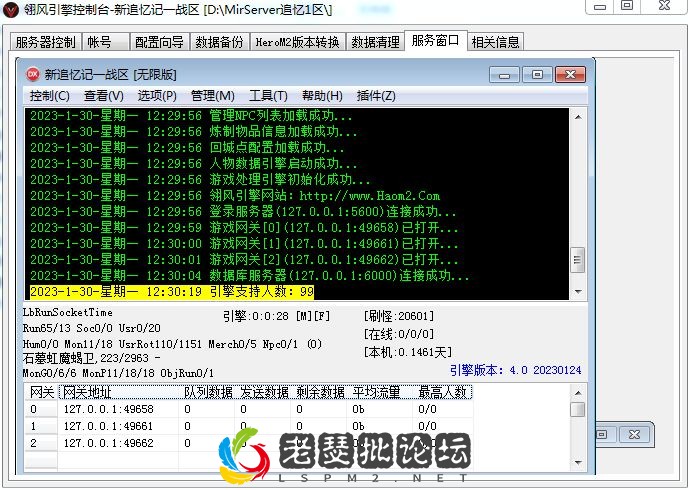Image resolution: width=690 pixels, height=490 pixels.
Task: Click the 翎风引擎控制台 title bar app icon
Action: tap(11, 10)
